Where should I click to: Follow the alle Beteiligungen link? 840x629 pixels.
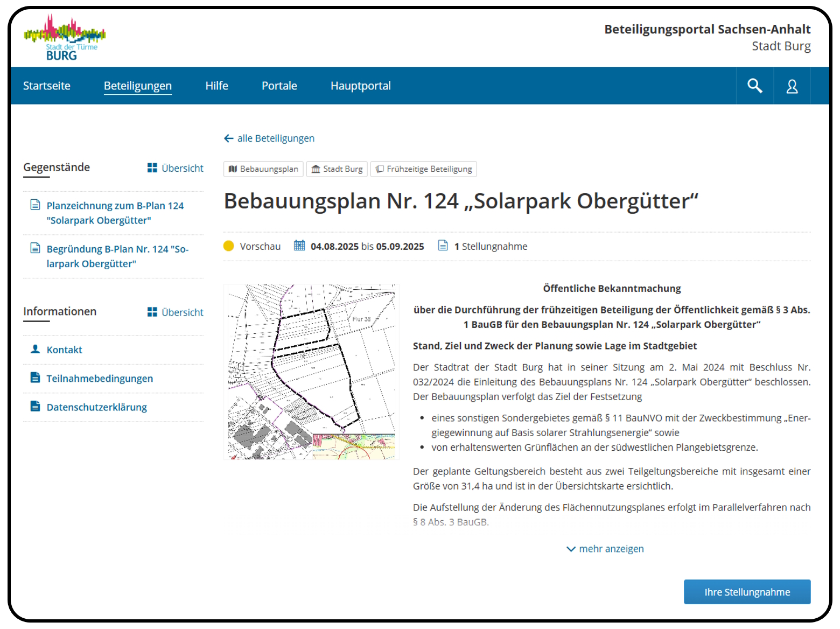(x=276, y=138)
